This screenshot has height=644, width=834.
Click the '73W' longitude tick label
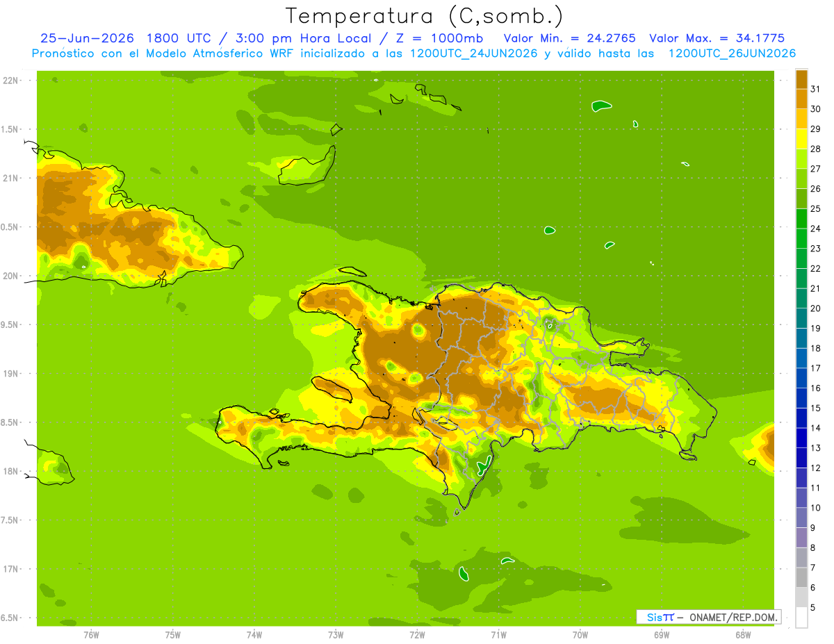coord(336,634)
